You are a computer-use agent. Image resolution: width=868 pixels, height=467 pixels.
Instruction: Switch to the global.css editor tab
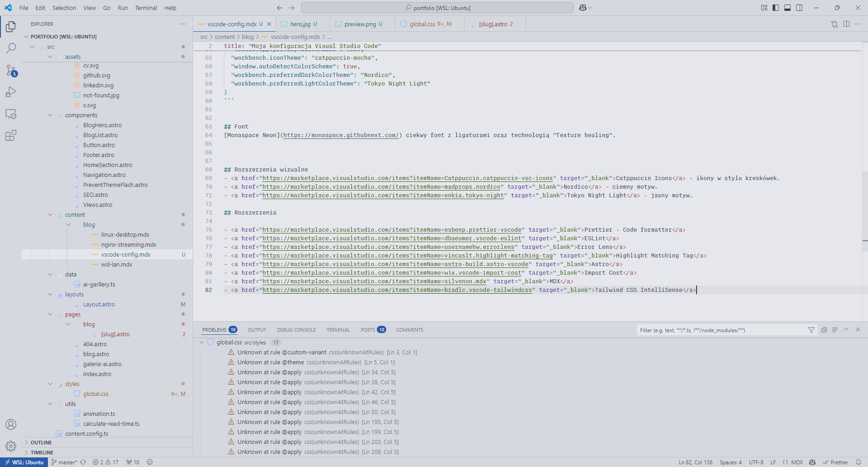(430, 24)
